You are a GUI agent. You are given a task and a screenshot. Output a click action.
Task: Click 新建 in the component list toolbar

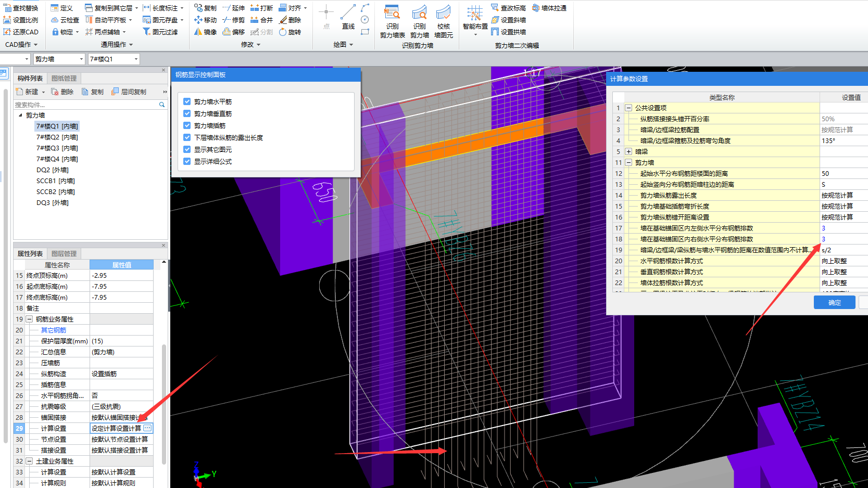(30, 92)
